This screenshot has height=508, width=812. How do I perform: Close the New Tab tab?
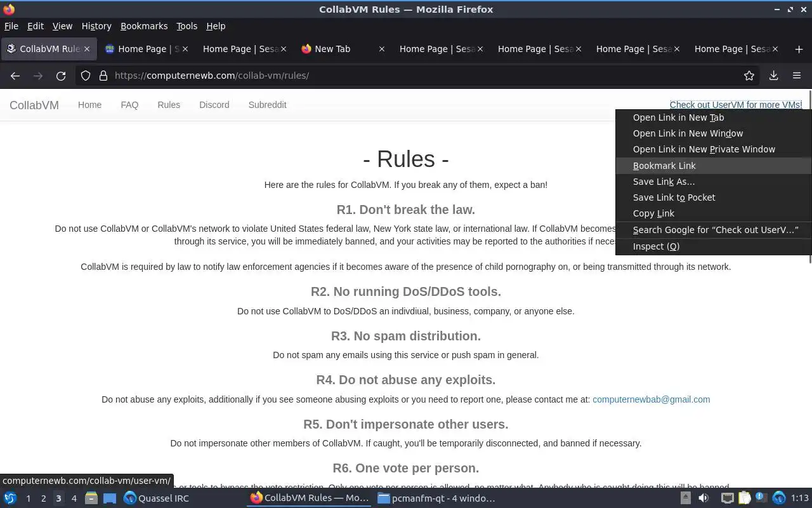(x=381, y=49)
